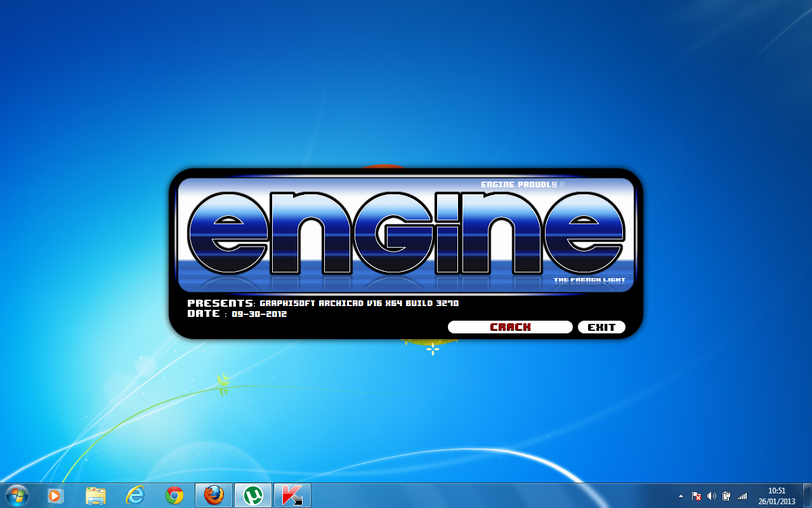Click the battery power icon in tray
812x508 pixels.
point(726,496)
